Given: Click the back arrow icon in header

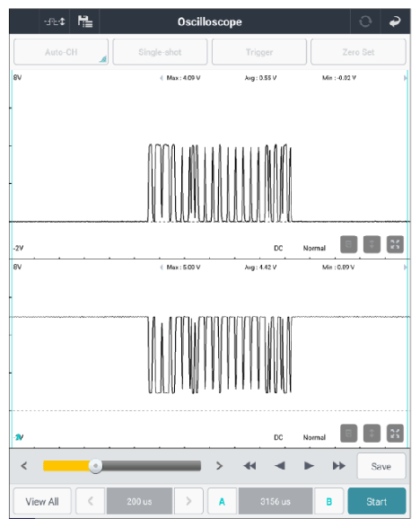Looking at the screenshot, I should tap(395, 22).
